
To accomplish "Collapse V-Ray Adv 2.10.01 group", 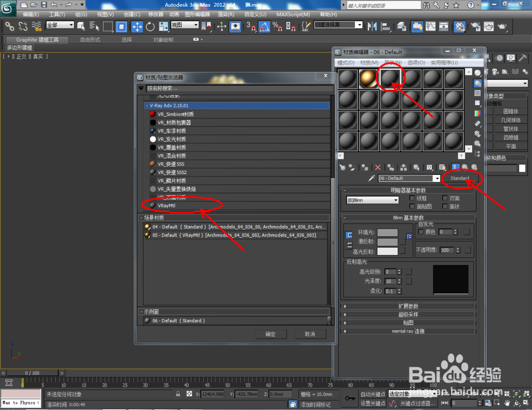I will click(237, 105).
